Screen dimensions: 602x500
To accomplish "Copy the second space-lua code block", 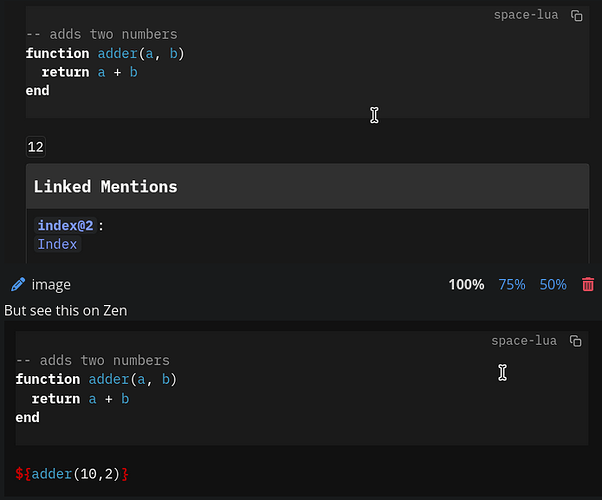I will (575, 341).
